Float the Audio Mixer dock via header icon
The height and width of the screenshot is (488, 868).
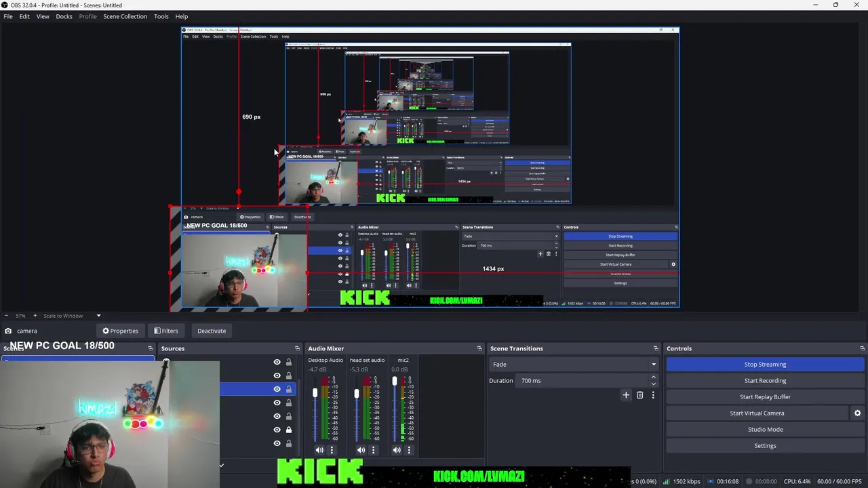(479, 348)
